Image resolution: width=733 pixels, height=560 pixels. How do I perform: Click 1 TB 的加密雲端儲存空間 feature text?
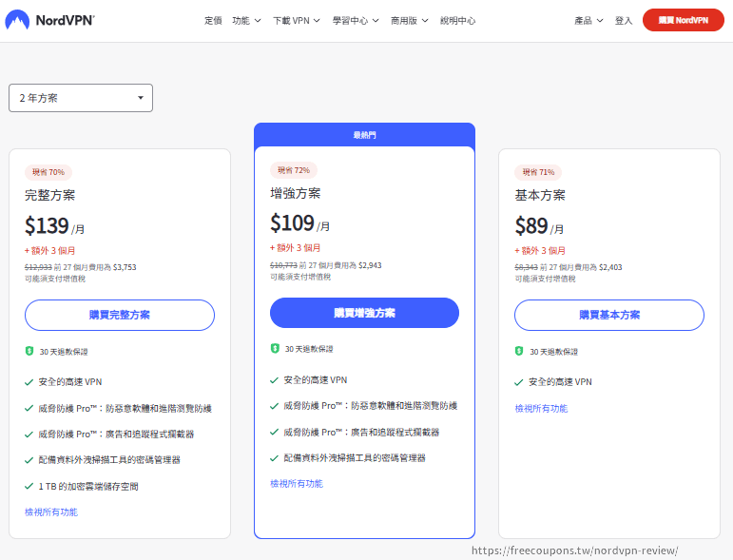[x=88, y=487]
